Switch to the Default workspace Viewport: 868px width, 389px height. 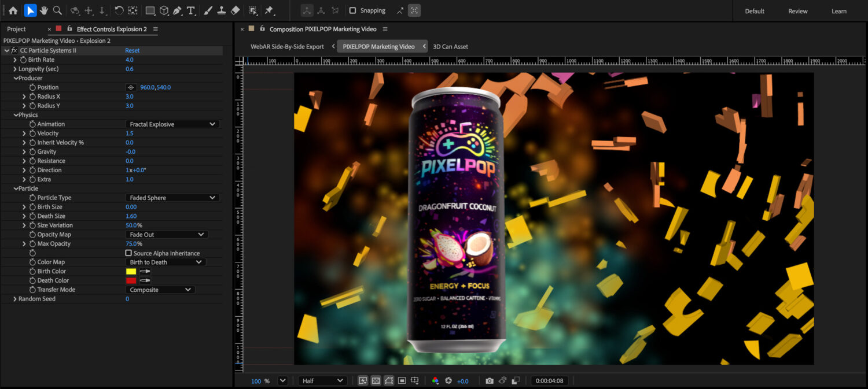tap(755, 11)
